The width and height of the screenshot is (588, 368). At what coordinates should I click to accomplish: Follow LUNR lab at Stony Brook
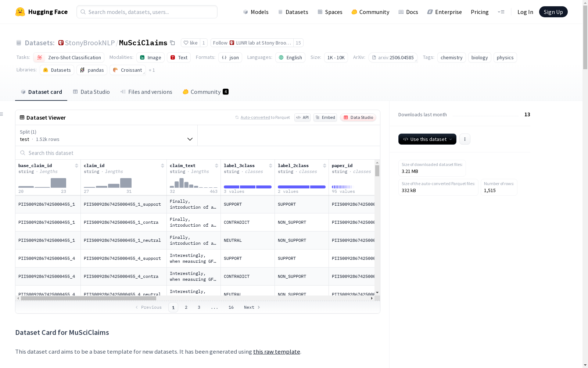[x=252, y=43]
